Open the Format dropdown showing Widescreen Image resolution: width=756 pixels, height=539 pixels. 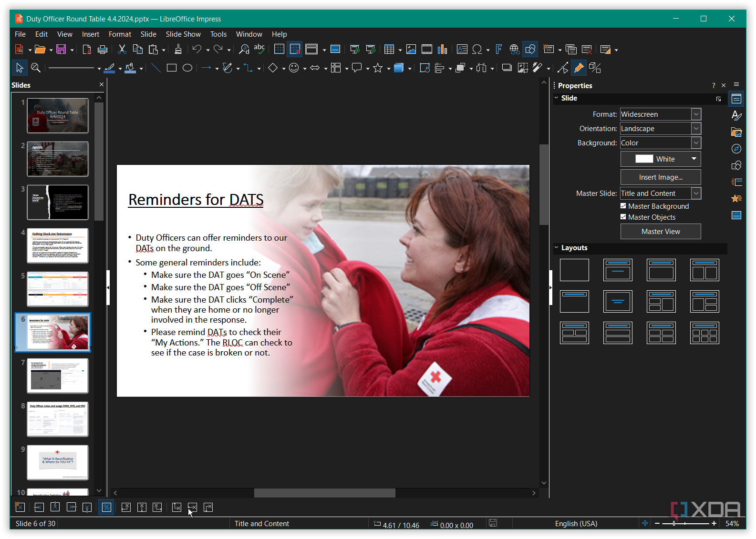click(661, 114)
